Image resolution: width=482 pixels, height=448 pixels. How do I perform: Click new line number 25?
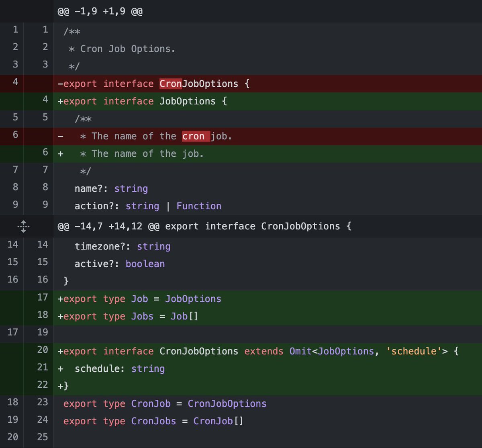(x=43, y=437)
